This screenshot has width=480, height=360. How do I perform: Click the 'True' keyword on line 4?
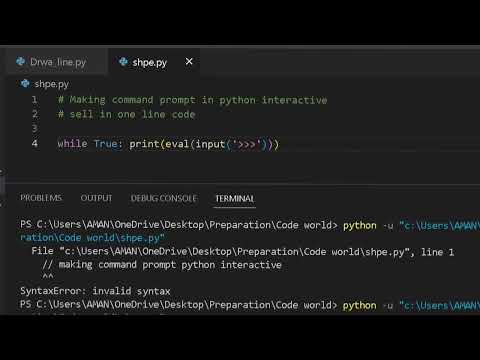click(x=106, y=144)
